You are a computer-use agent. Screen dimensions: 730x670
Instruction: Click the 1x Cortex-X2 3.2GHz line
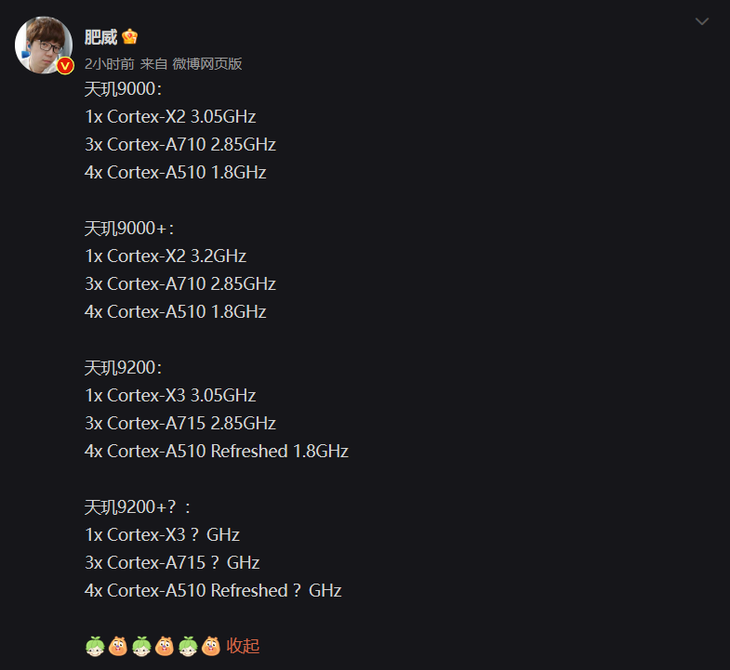165,256
